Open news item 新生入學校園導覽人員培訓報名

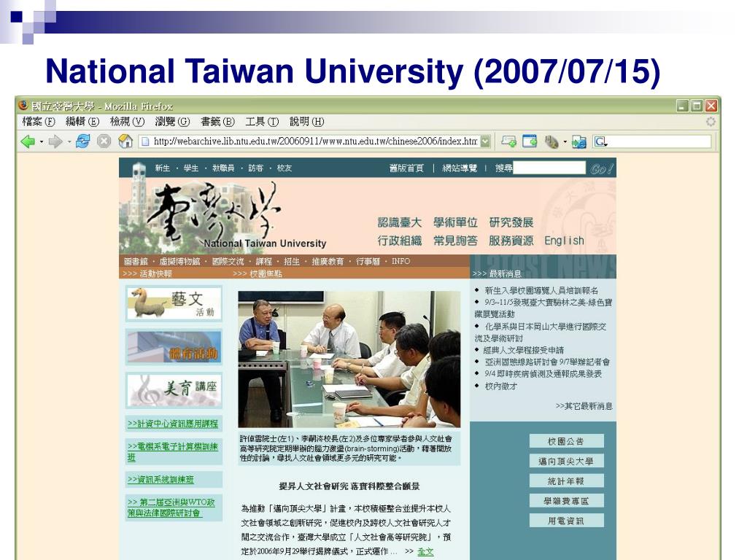pyautogui.click(x=541, y=290)
